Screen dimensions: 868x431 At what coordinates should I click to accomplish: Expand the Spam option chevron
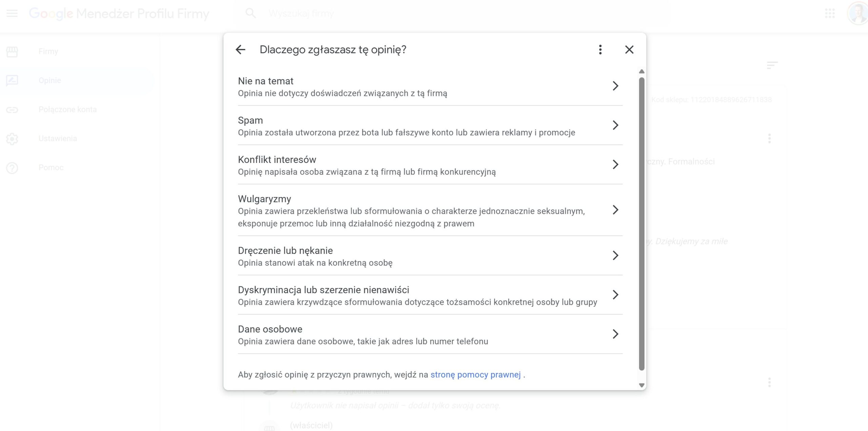[615, 125]
